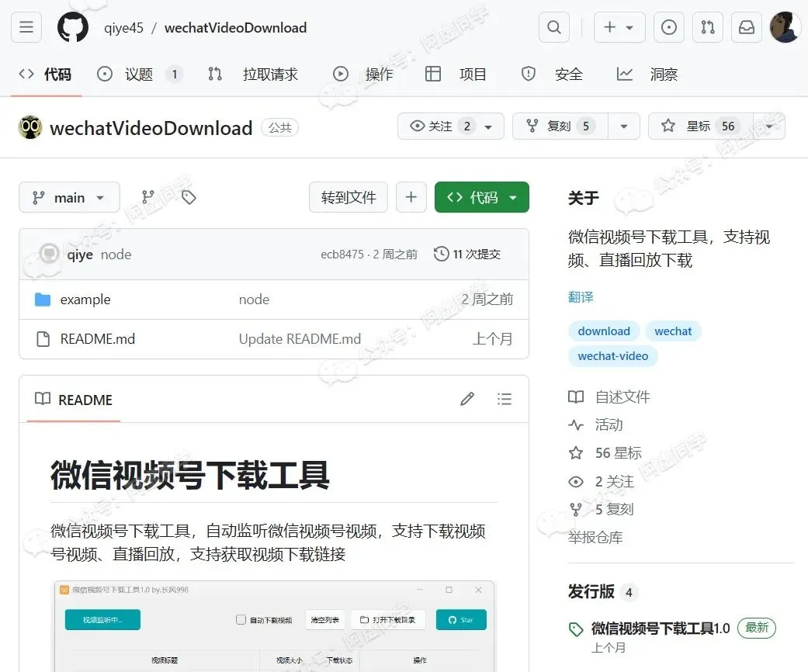This screenshot has height=672, width=808.
Task: Star the repository with 星标 button
Action: click(x=701, y=126)
